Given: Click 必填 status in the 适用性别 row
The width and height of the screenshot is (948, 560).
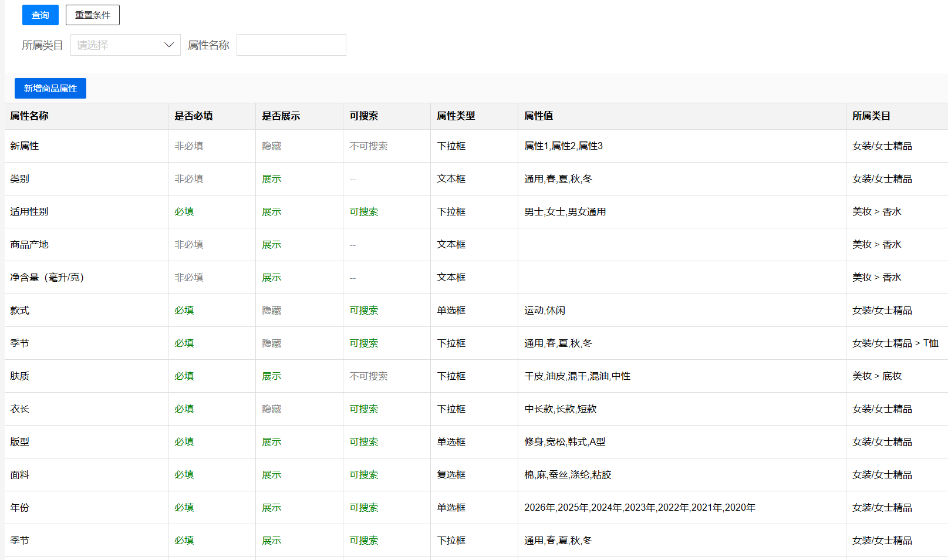Looking at the screenshot, I should pos(184,212).
